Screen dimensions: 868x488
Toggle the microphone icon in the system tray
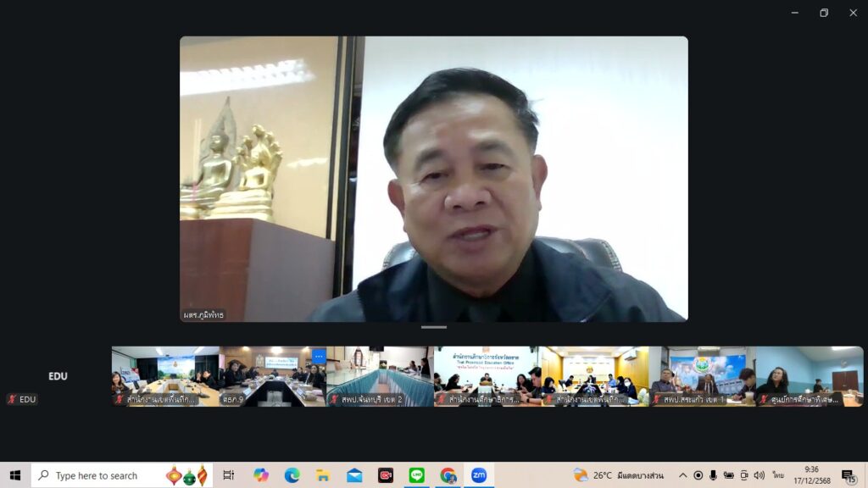pos(713,475)
